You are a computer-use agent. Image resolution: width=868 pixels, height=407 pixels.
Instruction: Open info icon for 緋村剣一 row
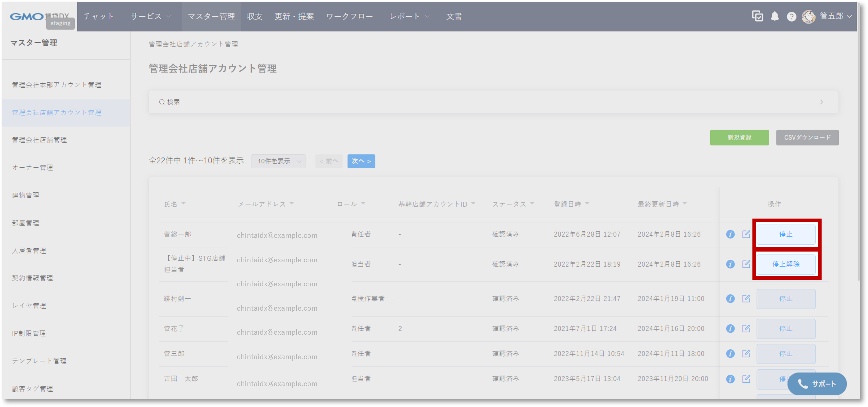pos(730,299)
